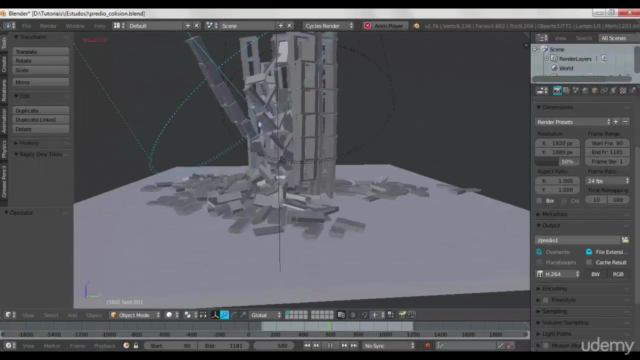Open the Render properties tab icon
The height and width of the screenshot is (360, 640).
click(557, 91)
